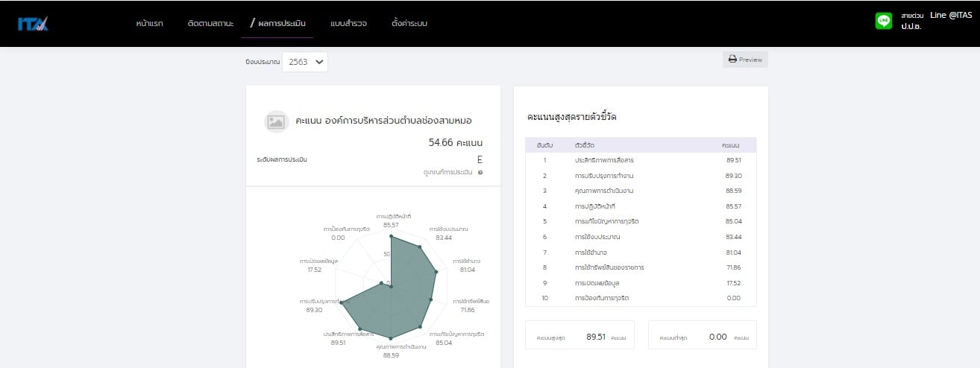Click the radar label ประสิทธิภาพการสื่อสาร 89.51
Screen dimensions: 980x368
click(349, 337)
